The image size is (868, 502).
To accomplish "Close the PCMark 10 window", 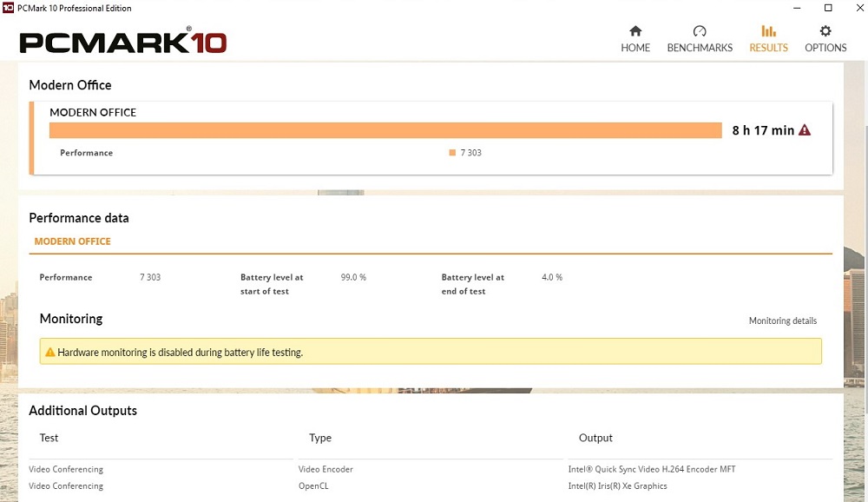I will coord(859,8).
